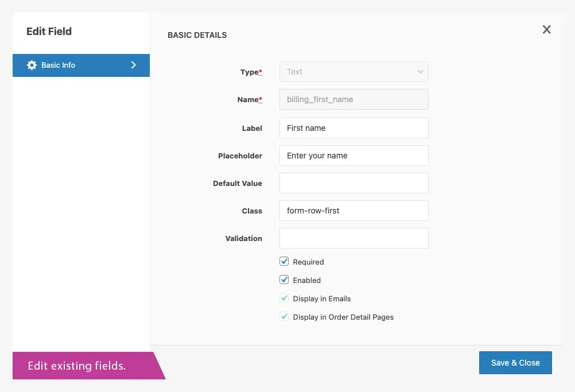Select the Class field showing form-row-first

[353, 210]
